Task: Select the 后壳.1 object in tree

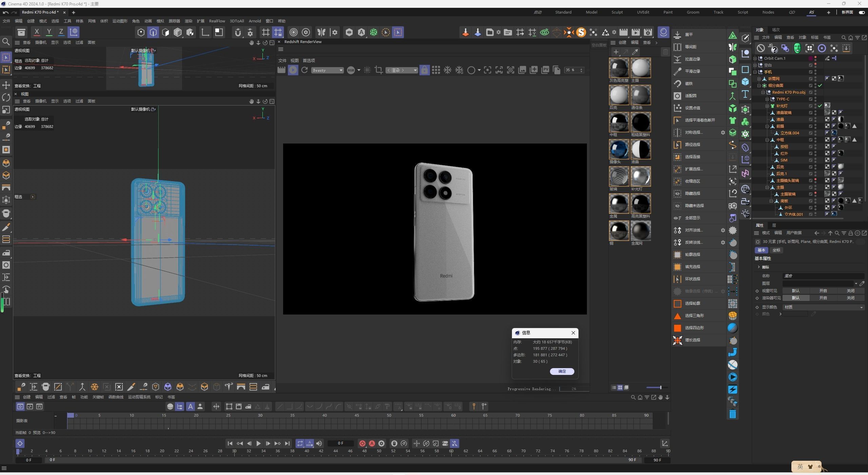Action: (x=782, y=174)
